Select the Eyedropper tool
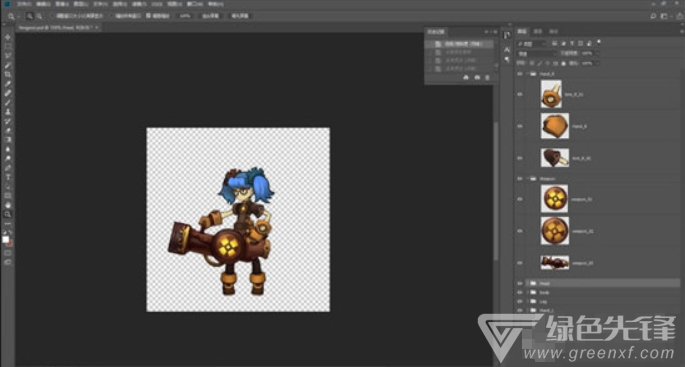685x367 pixels. point(7,84)
